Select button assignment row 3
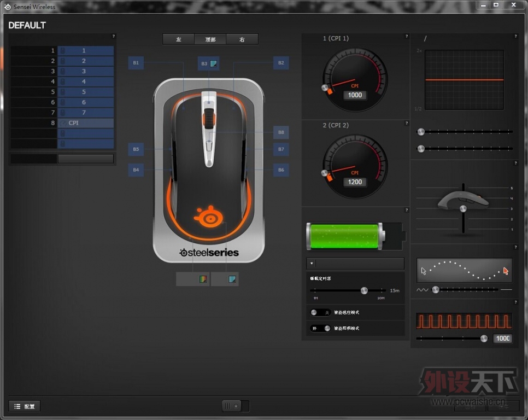The image size is (528, 420). [85, 71]
